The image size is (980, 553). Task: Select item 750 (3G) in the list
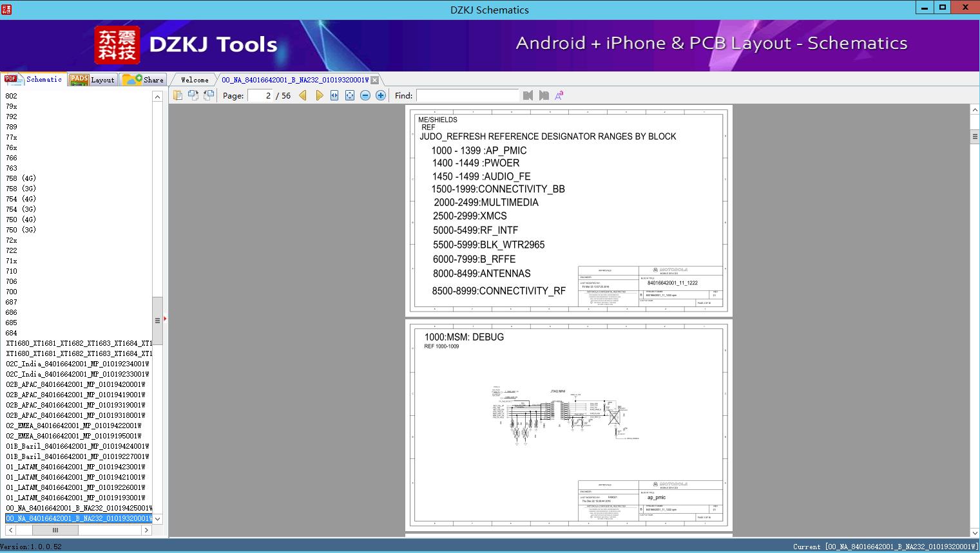click(21, 230)
